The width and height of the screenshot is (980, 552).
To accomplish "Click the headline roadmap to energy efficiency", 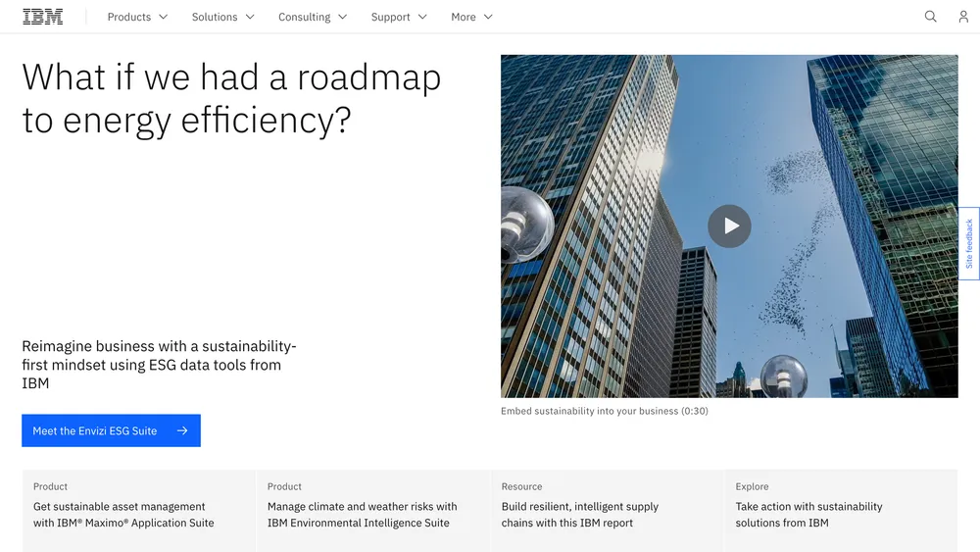I will 231,98.
